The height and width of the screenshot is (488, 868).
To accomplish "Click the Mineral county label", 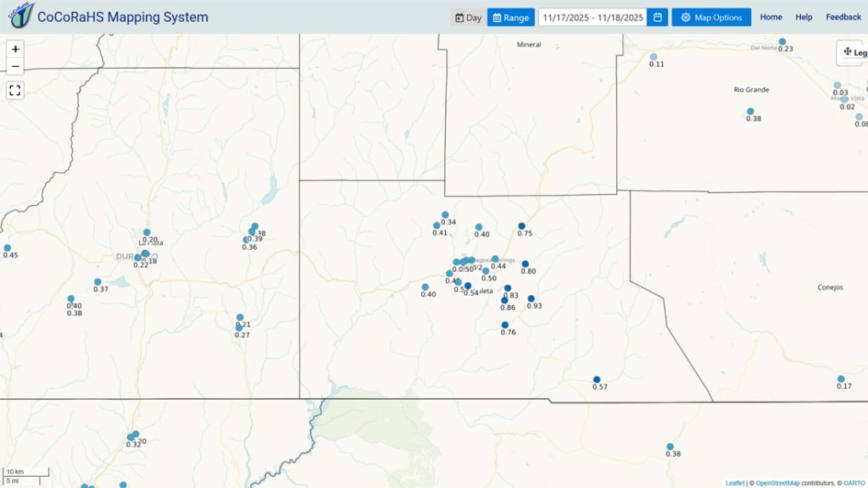I will coord(529,44).
